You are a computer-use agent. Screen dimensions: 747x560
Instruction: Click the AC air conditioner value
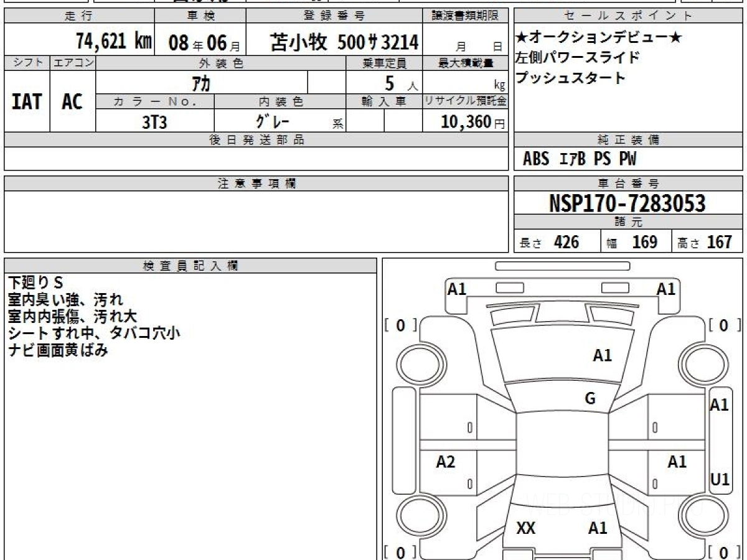(x=72, y=101)
